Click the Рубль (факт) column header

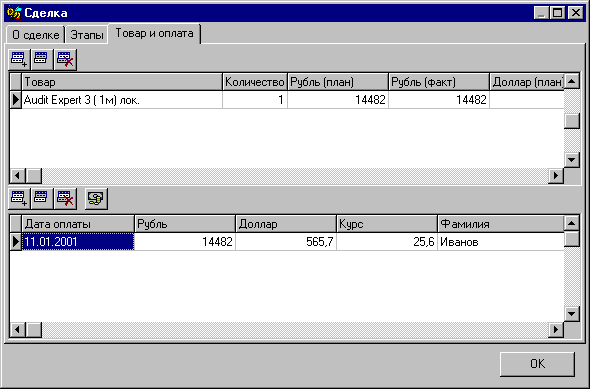click(x=439, y=82)
